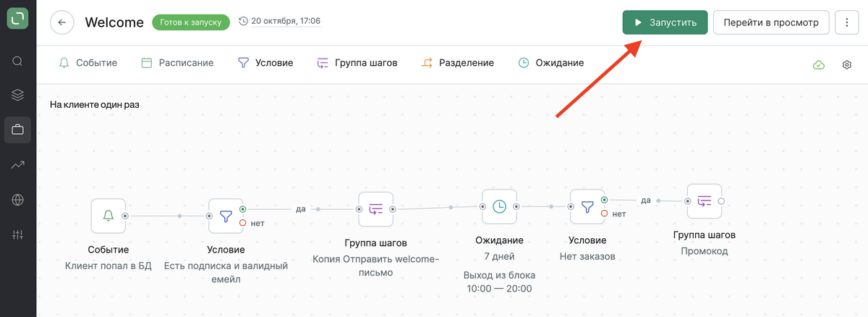This screenshot has width=868, height=317.
Task: Open the sliders settings section in sidebar
Action: pyautogui.click(x=18, y=234)
